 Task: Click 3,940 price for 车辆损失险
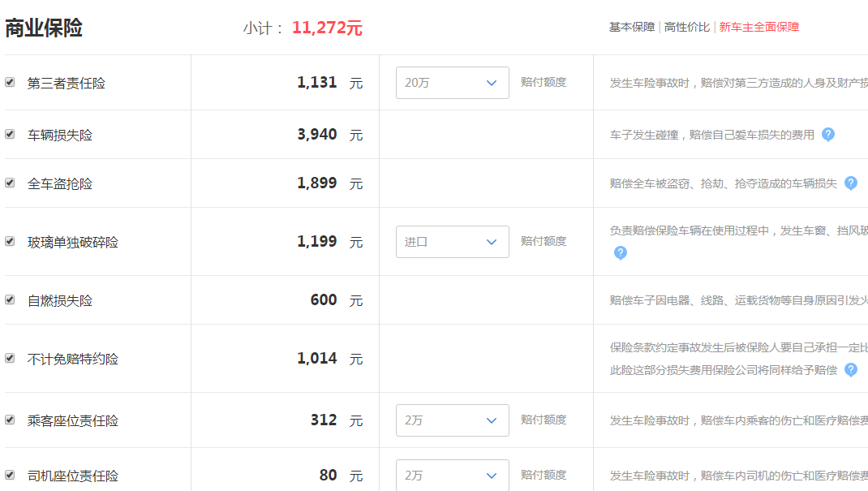coord(316,135)
